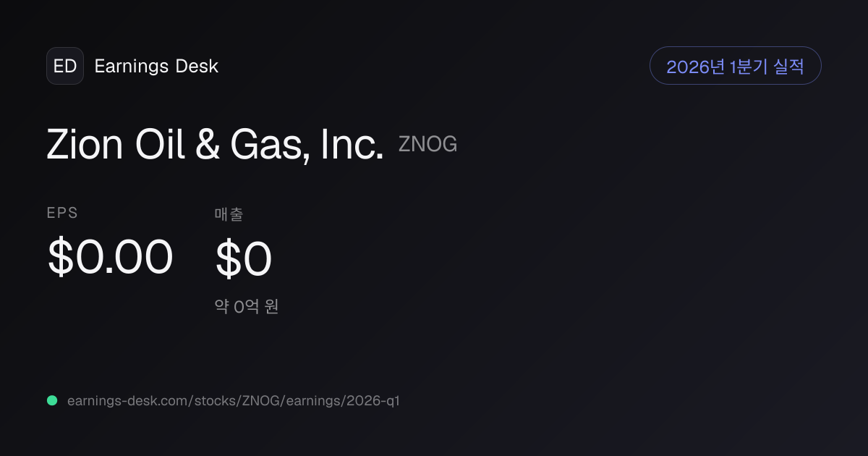868x456 pixels.
Task: Click the EPS label
Action: click(x=62, y=213)
